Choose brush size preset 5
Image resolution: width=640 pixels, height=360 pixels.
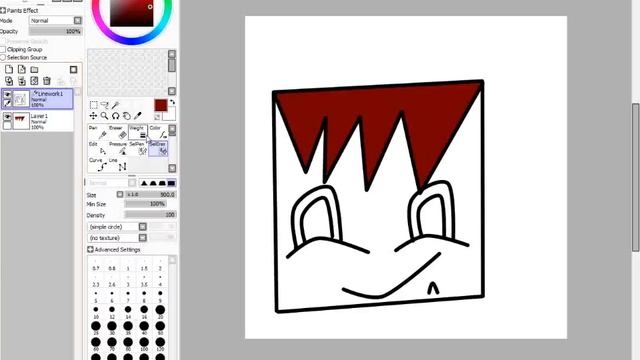[x=96, y=297]
